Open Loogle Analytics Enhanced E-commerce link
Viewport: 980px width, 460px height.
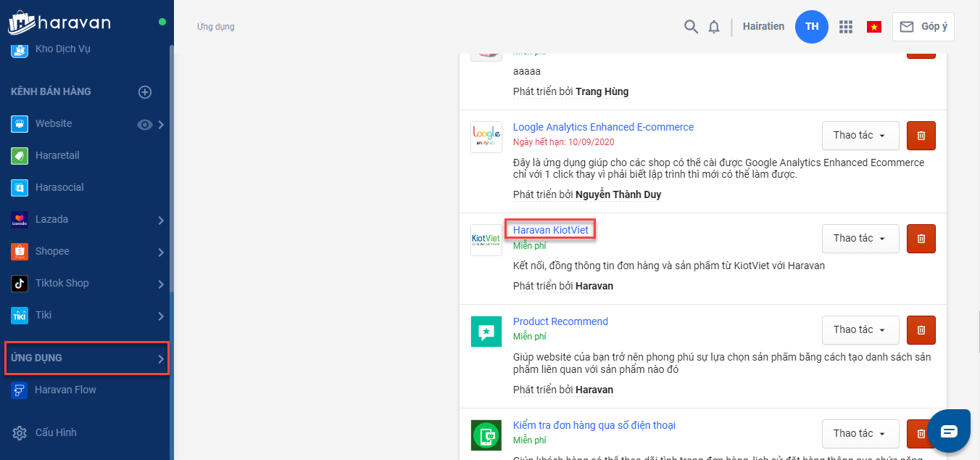(603, 127)
